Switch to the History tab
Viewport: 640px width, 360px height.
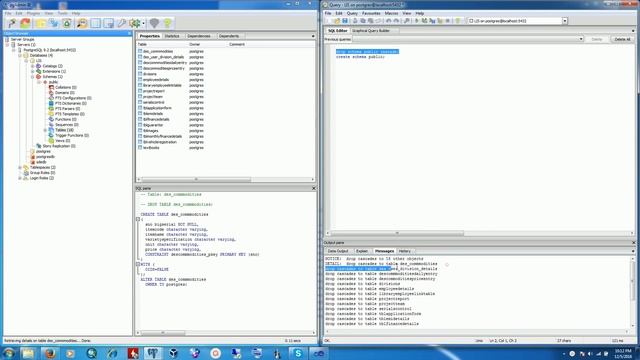tap(404, 251)
